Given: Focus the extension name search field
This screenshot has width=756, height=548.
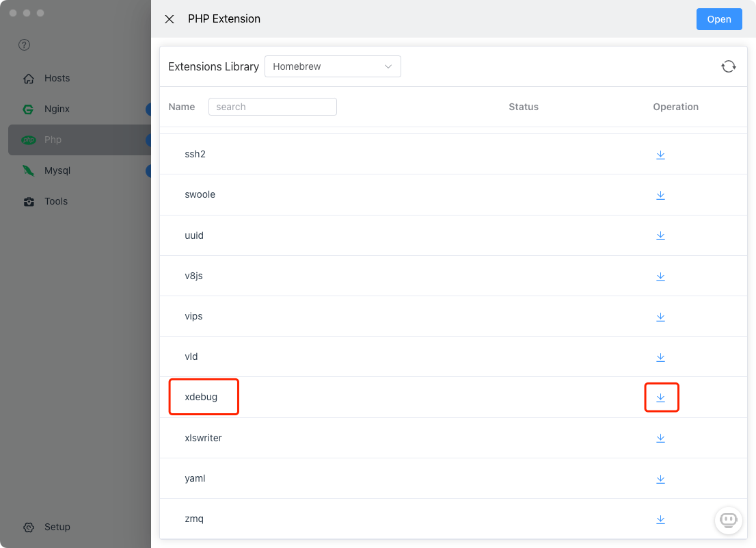Looking at the screenshot, I should 273,107.
